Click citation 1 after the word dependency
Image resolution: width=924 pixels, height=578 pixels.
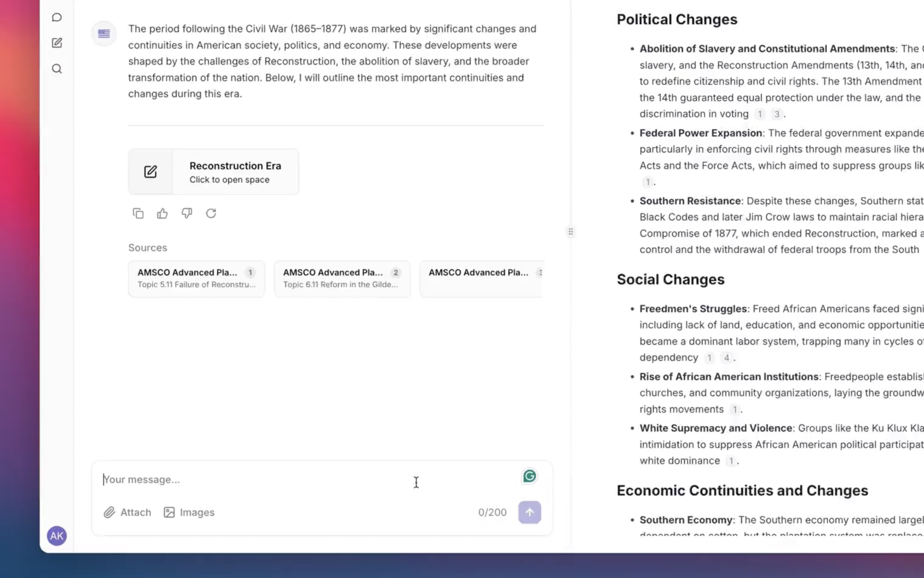click(x=709, y=358)
